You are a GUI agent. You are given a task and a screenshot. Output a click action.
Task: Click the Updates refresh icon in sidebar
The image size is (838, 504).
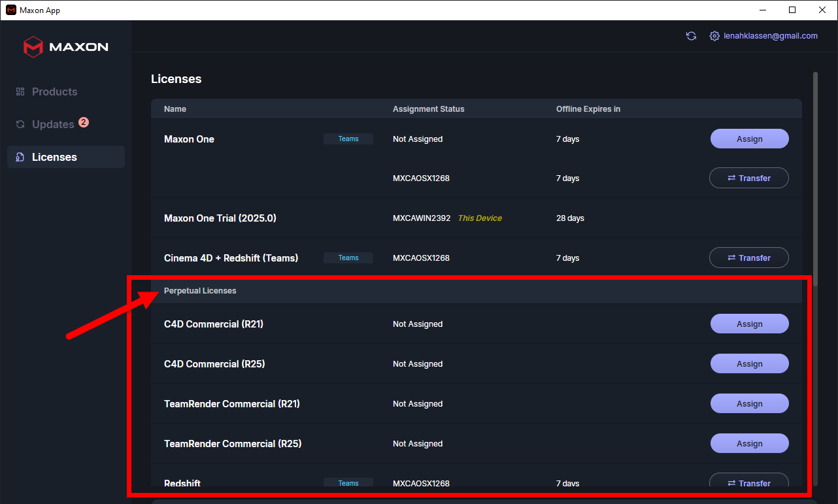(20, 124)
